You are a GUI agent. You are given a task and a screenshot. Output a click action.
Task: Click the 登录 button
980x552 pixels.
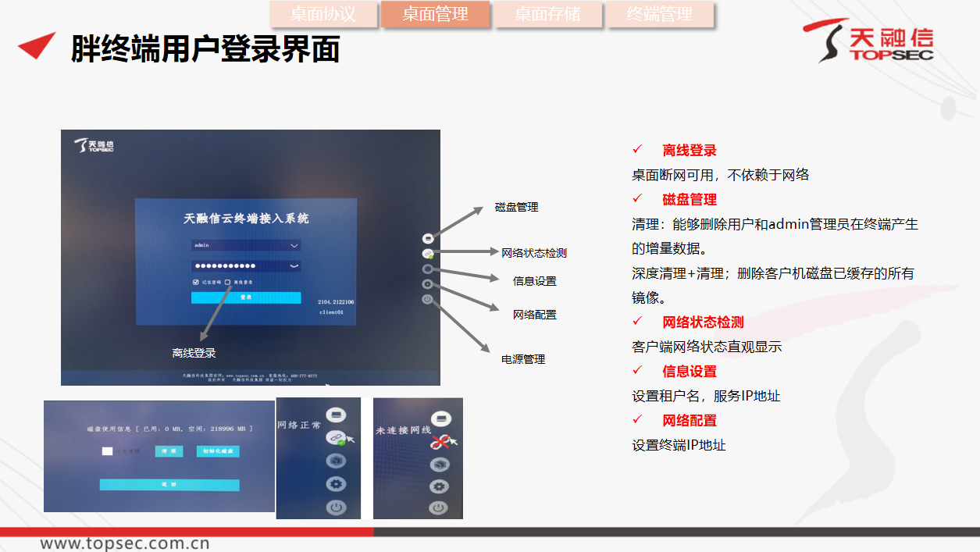click(246, 297)
